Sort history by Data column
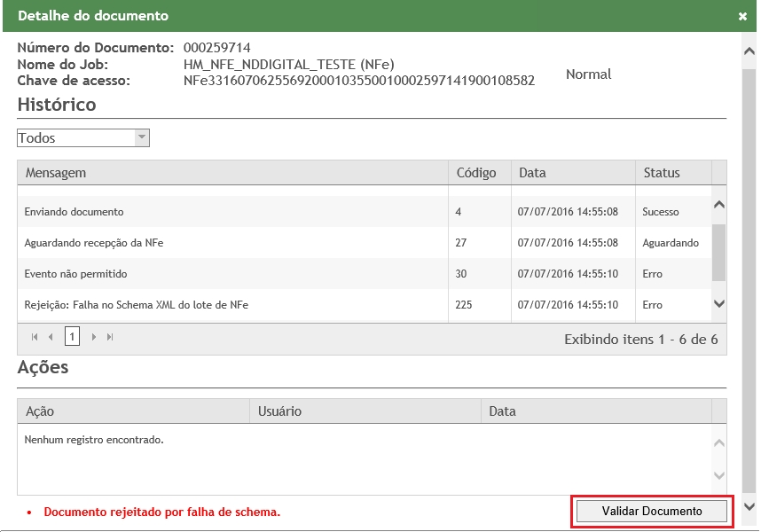 (532, 173)
